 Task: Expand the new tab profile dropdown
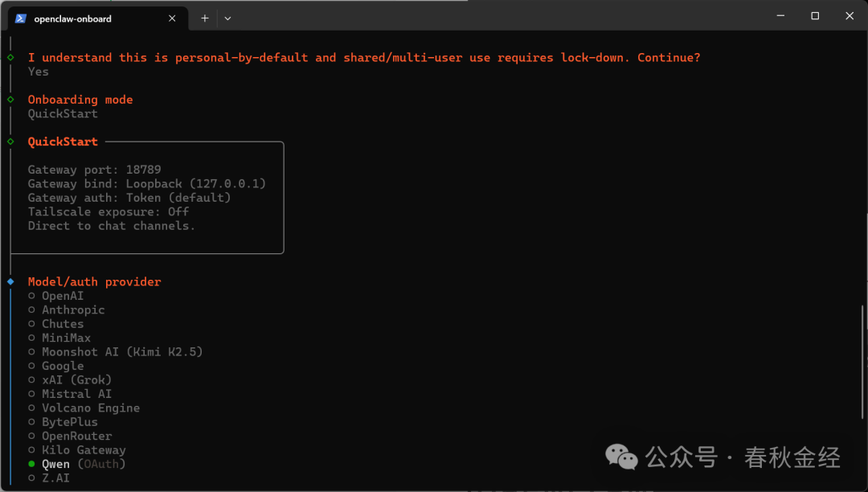227,18
